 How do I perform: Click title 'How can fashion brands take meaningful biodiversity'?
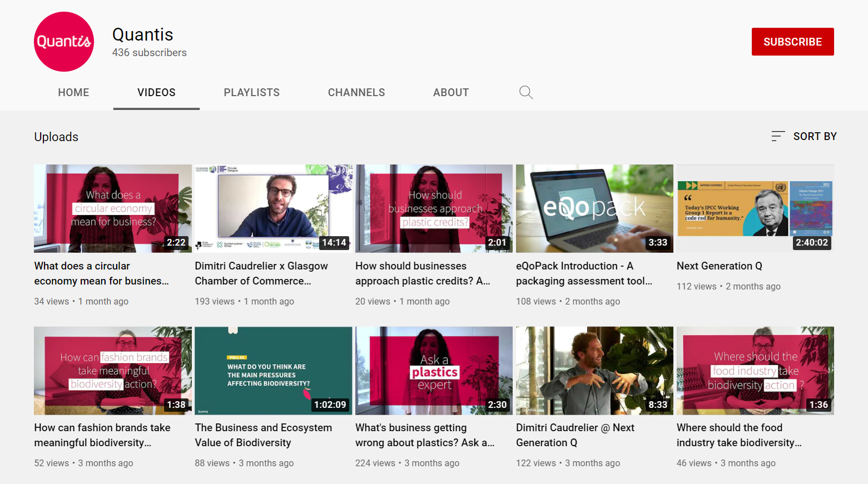click(102, 435)
